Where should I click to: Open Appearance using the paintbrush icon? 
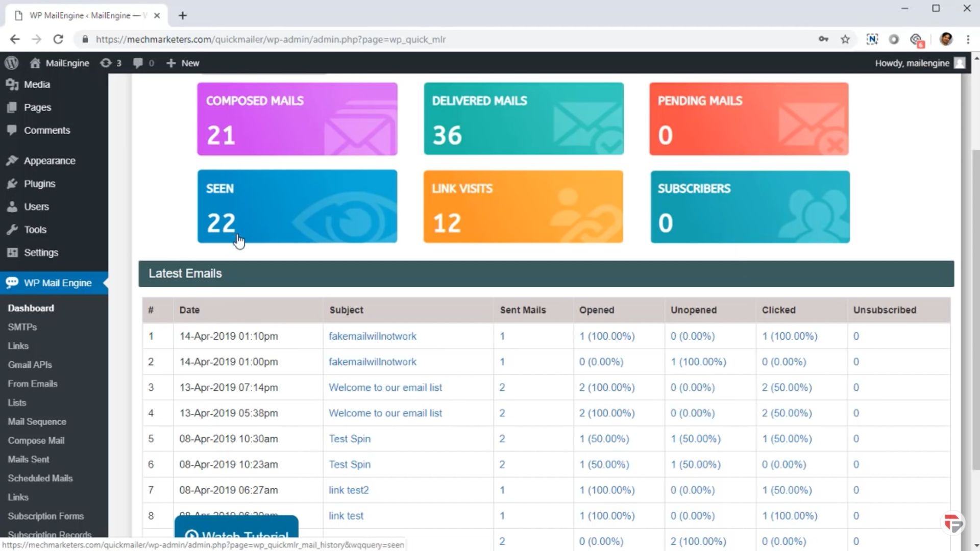(x=11, y=160)
